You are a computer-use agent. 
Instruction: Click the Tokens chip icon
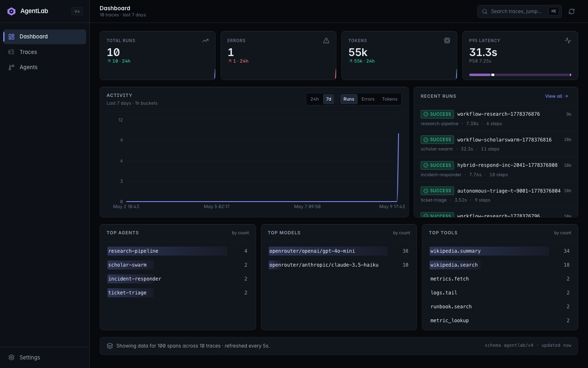coord(447,40)
